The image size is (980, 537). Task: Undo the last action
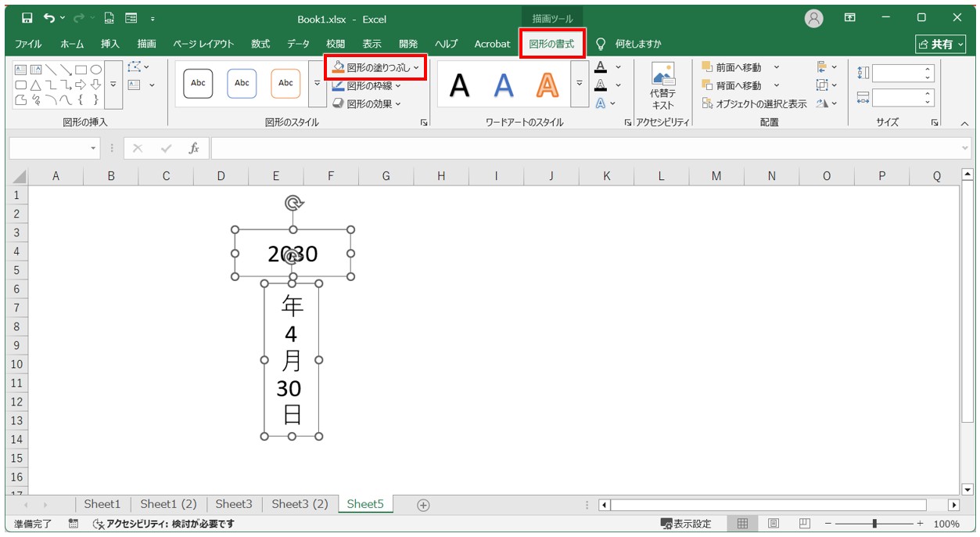pos(50,18)
